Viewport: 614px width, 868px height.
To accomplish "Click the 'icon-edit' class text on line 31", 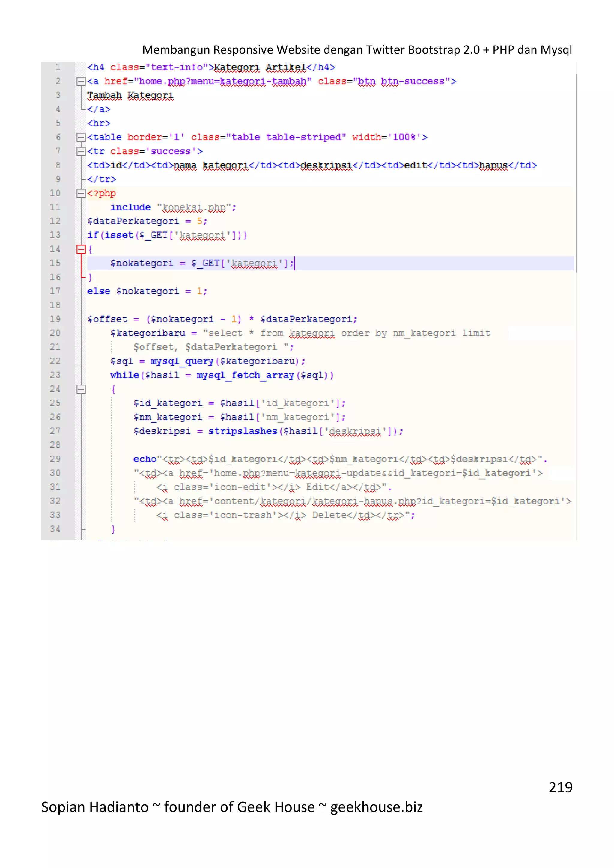I will (240, 487).
